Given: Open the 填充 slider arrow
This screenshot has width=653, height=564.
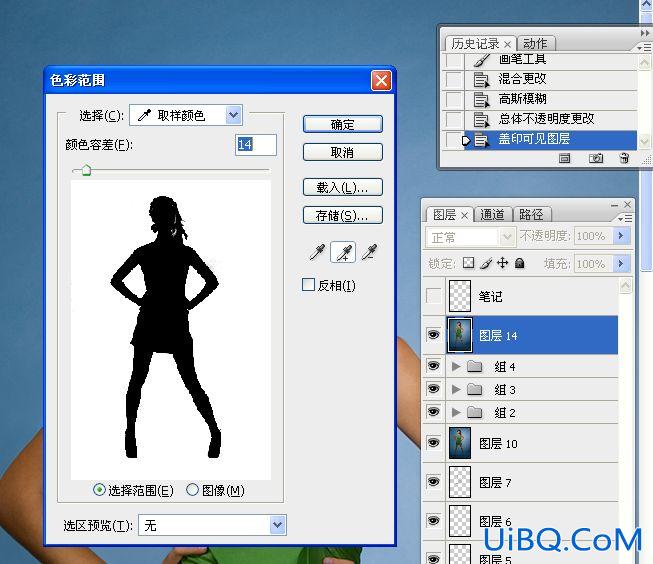Looking at the screenshot, I should click(621, 264).
